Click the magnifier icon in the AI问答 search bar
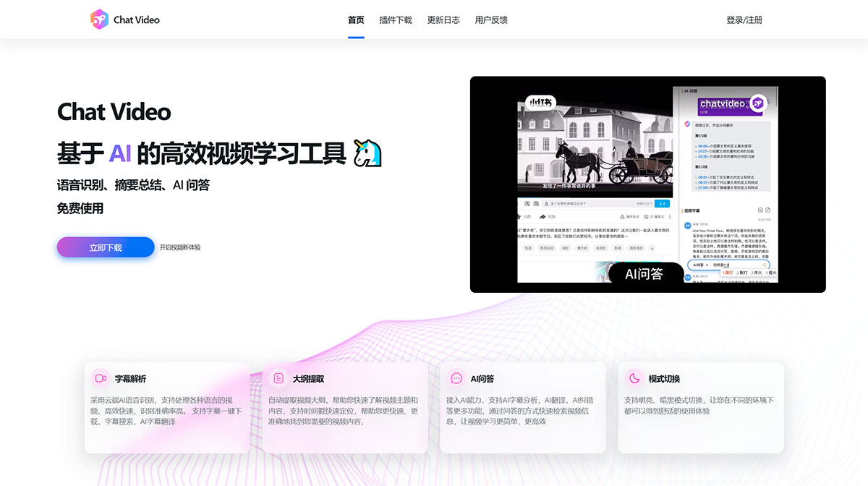 [x=765, y=265]
